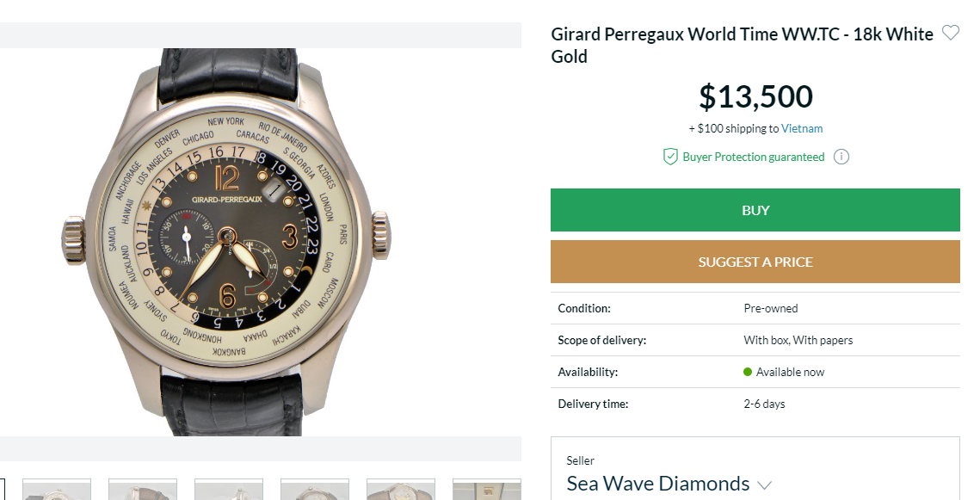This screenshot has width=980, height=500.
Task: Open the info tooltip beside Buyer Protection guaranteed
Action: click(841, 157)
